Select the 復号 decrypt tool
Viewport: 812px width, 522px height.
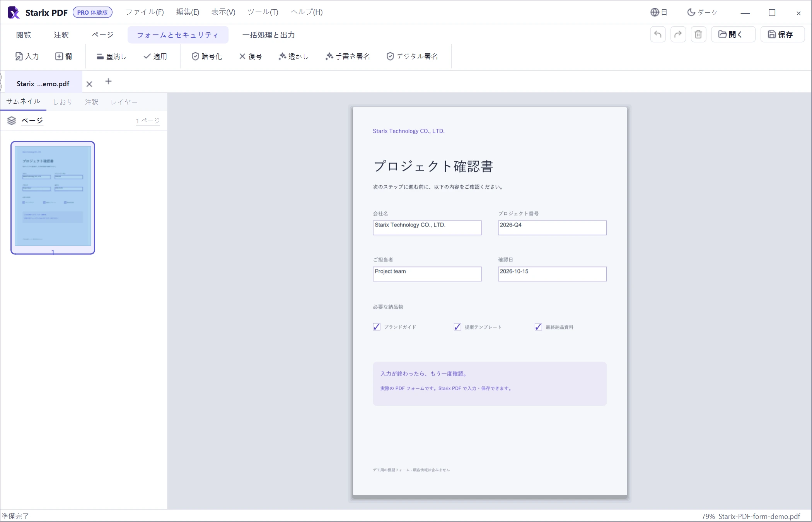pos(251,56)
